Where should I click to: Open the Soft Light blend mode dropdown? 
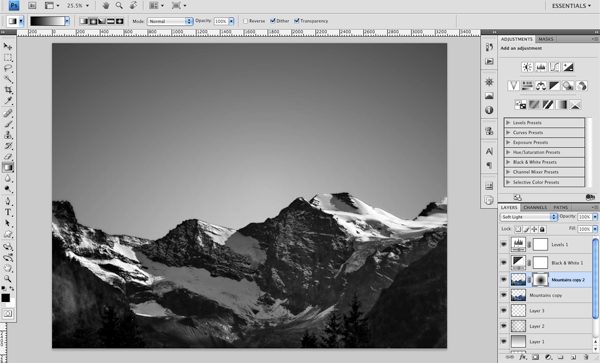point(528,217)
